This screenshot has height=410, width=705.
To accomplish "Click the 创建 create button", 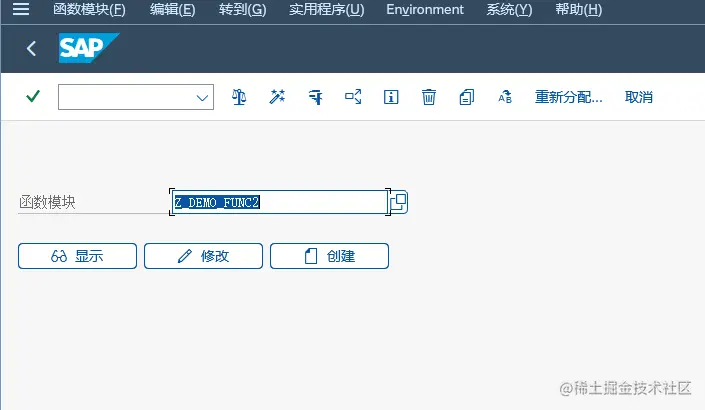I will click(x=329, y=256).
